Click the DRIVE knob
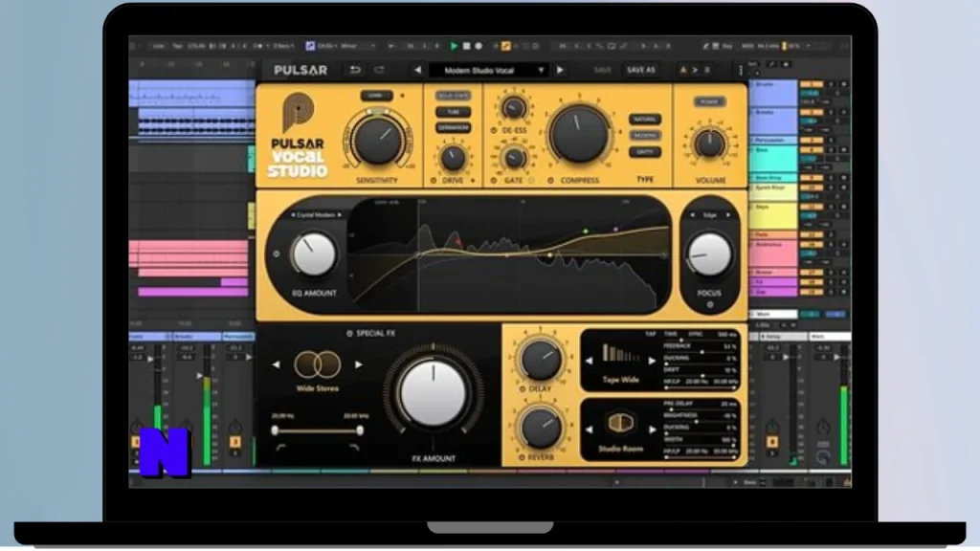This screenshot has width=980, height=551. click(453, 158)
